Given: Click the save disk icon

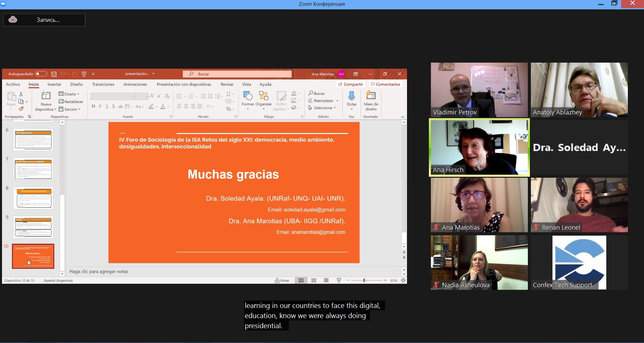Looking at the screenshot, I should pos(54,74).
